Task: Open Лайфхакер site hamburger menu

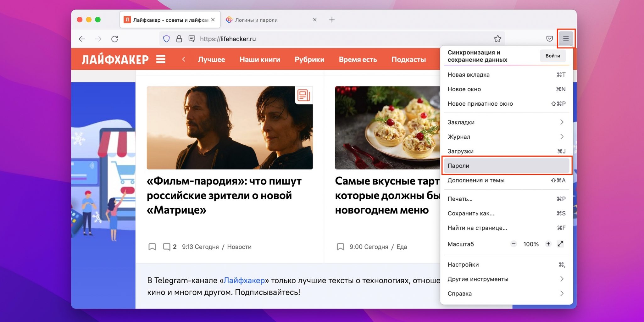Action: click(x=161, y=59)
